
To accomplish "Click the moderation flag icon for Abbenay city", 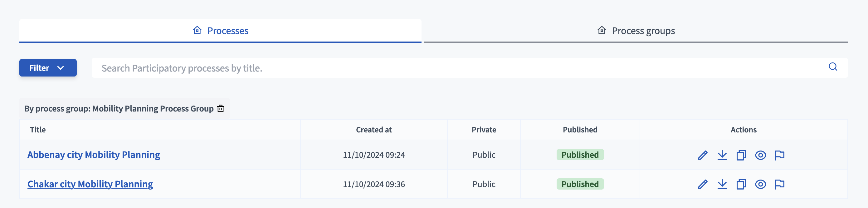I will click(780, 155).
